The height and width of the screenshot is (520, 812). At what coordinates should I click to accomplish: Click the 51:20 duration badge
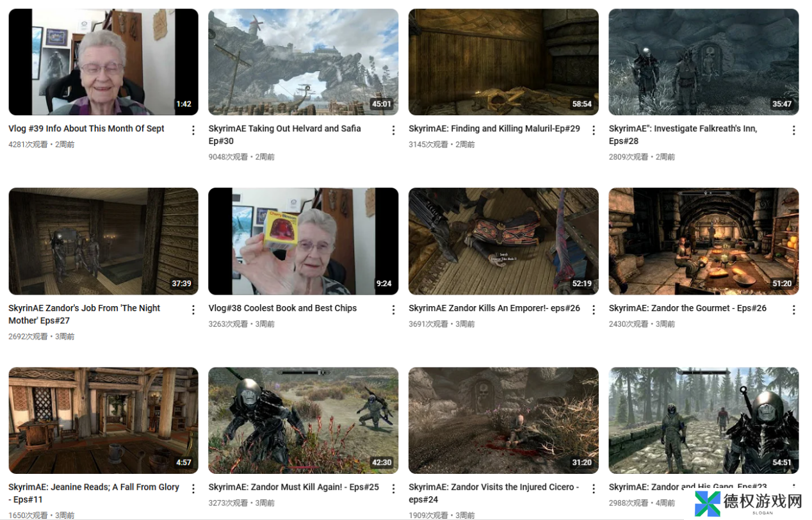(x=782, y=283)
